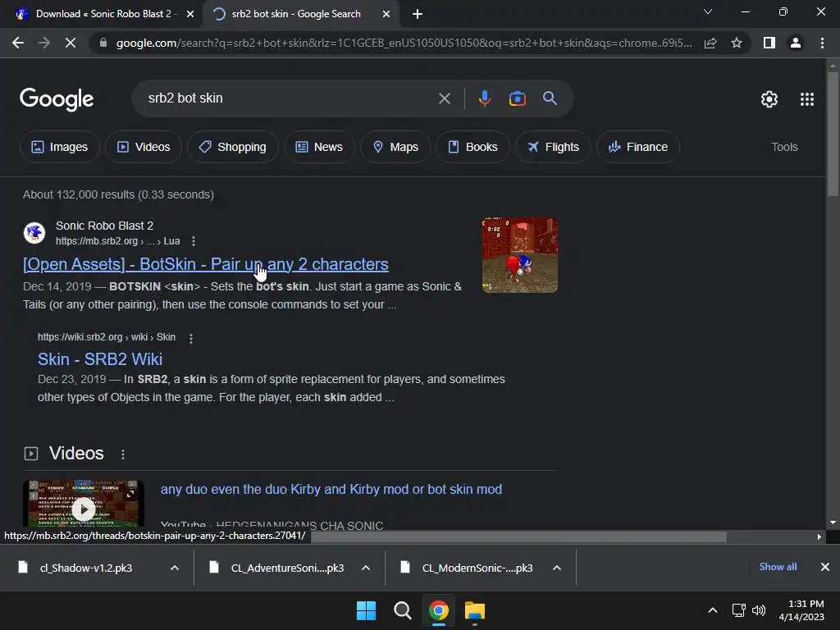
Task: Open the Chrome three-dot menu
Action: [x=822, y=43]
